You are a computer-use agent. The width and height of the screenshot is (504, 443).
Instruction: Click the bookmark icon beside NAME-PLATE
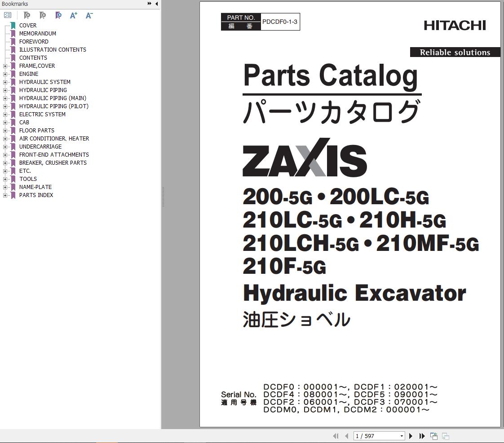pyautogui.click(x=13, y=187)
